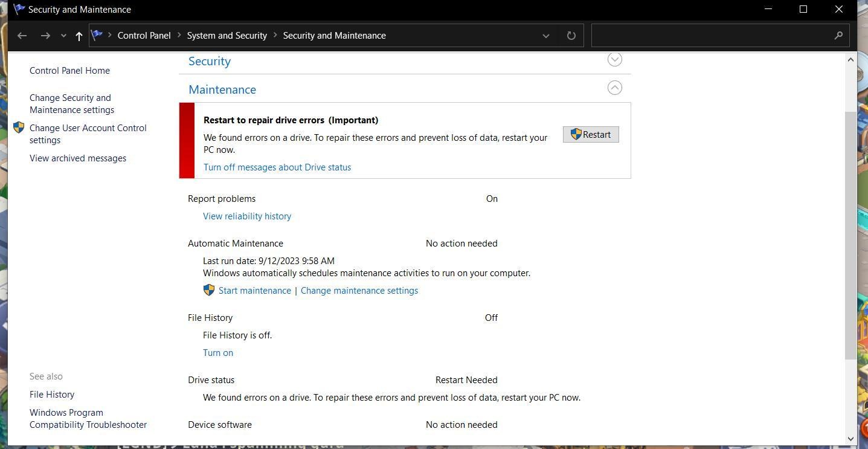Select System and Security breadcrumb
This screenshot has width=868, height=449.
tap(227, 35)
